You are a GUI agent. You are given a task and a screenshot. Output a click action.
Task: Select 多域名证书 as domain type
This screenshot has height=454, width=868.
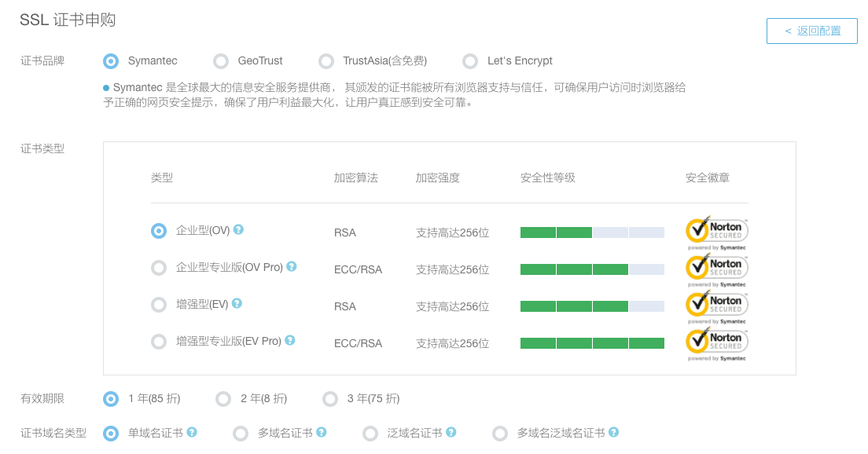click(x=241, y=433)
